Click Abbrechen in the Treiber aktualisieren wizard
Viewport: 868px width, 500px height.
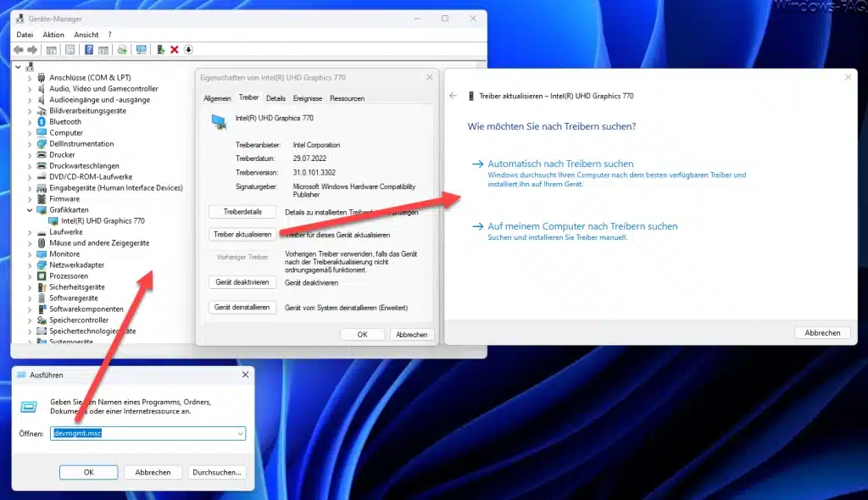822,333
